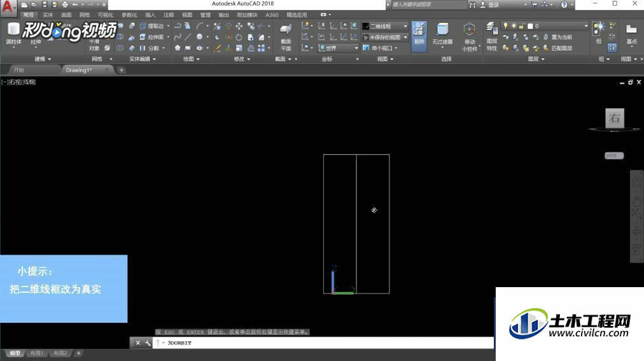Switch to the 插入 ribbon tab
644x361 pixels.
(150, 15)
